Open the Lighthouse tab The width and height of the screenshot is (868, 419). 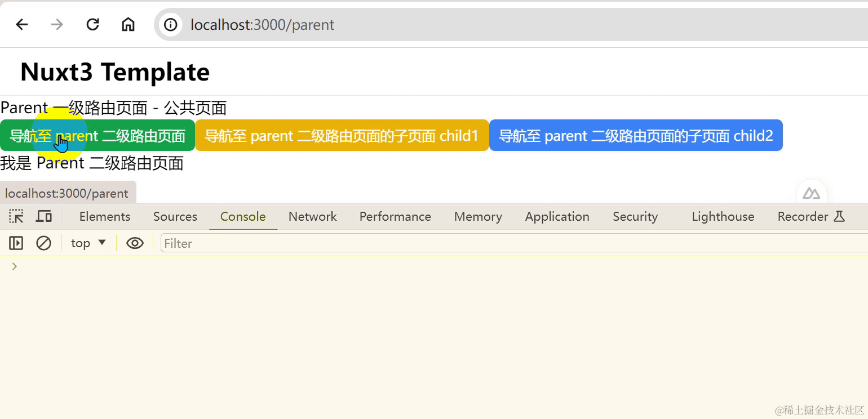pos(723,217)
